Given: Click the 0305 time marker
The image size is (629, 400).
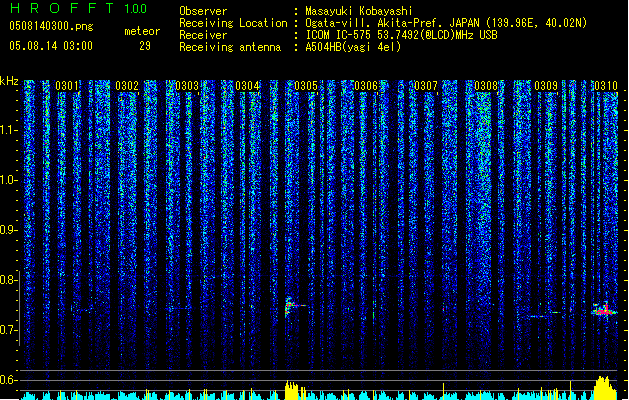Looking at the screenshot, I should [306, 86].
